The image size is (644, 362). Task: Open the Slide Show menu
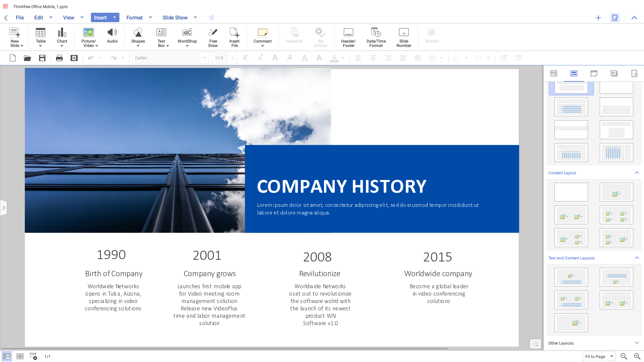[x=175, y=18]
